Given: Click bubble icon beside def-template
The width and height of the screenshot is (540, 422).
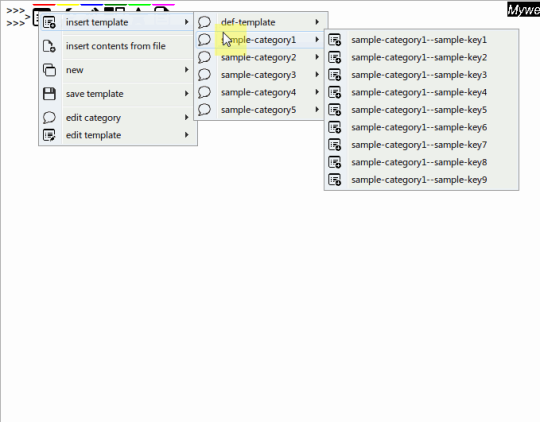Looking at the screenshot, I should (204, 22).
